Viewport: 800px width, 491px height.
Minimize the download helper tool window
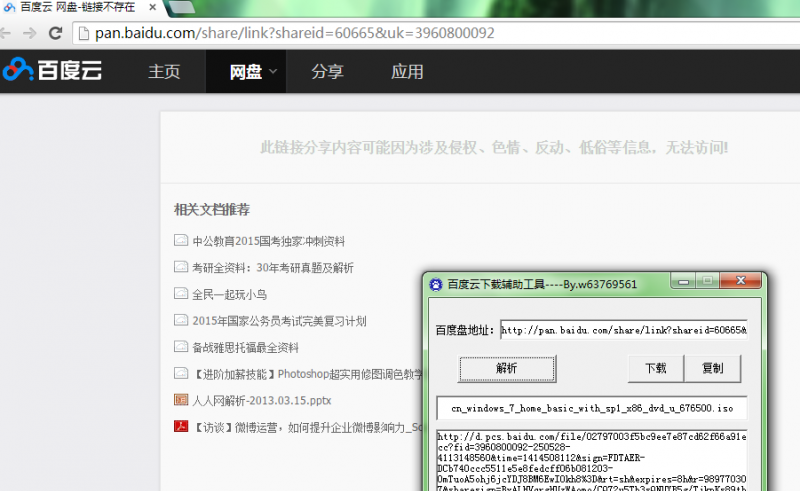684,281
